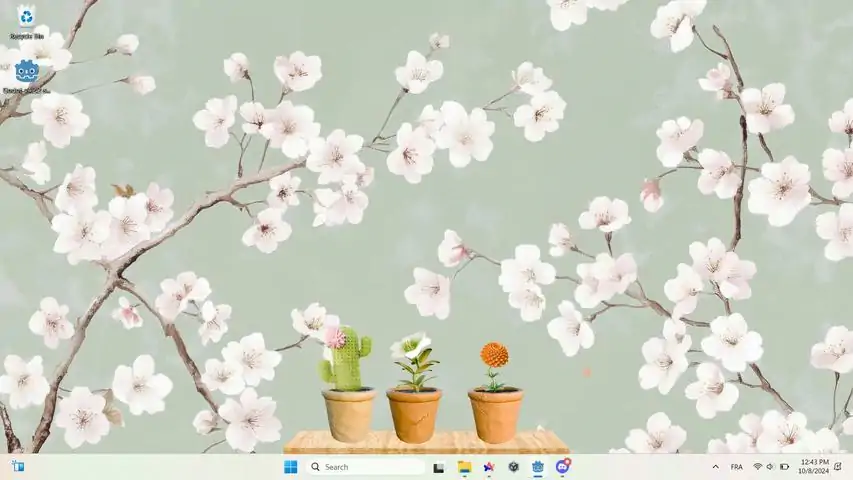
Task: Open the Widgets button on the taskbar
Action: coord(18,466)
